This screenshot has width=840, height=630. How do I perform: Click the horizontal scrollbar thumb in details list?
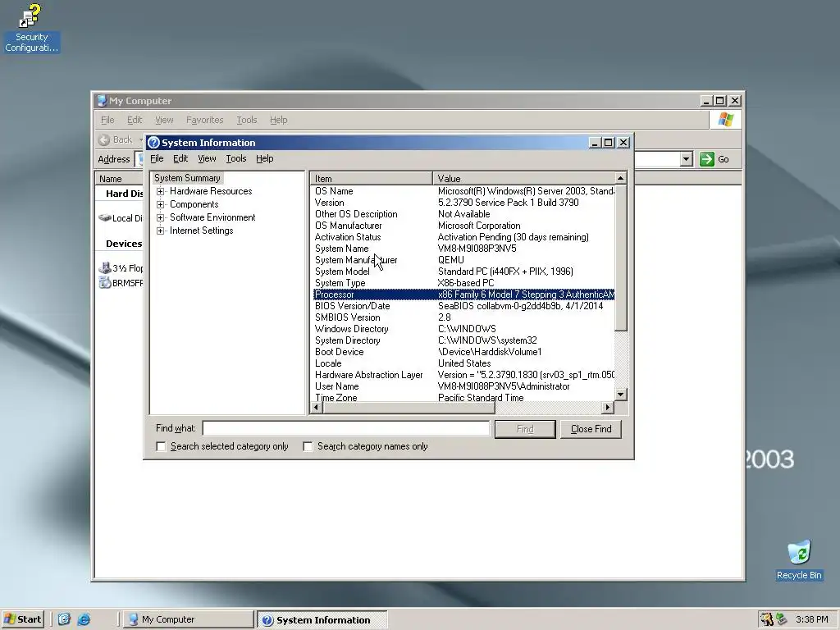tap(409, 408)
